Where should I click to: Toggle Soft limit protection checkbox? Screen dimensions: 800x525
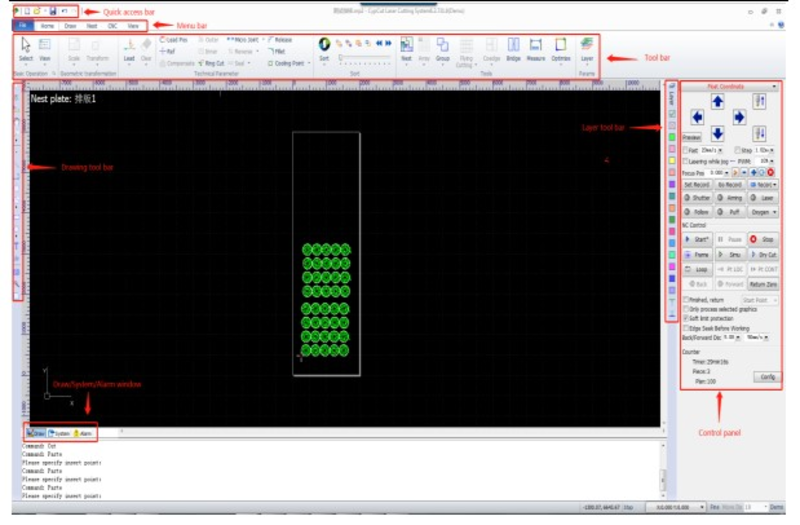(x=685, y=318)
